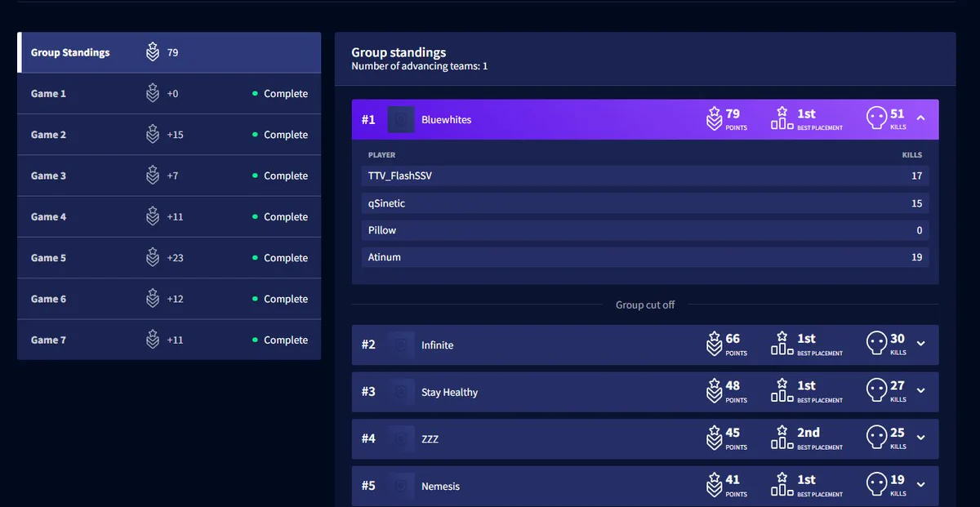Click the Complete status for Game 1
This screenshot has height=507, width=980.
click(x=280, y=94)
